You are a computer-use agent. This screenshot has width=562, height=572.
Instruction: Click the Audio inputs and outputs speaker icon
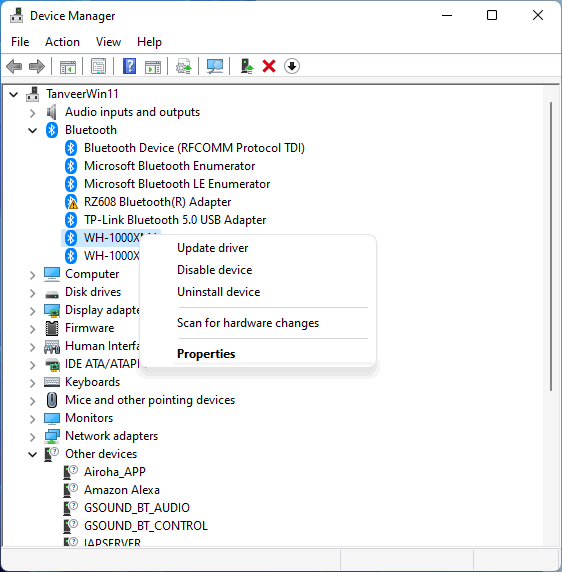coord(52,112)
